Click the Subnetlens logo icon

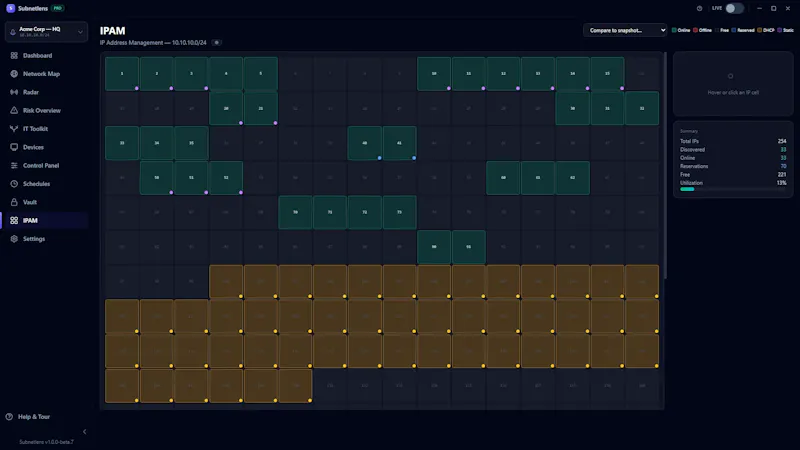click(x=10, y=8)
